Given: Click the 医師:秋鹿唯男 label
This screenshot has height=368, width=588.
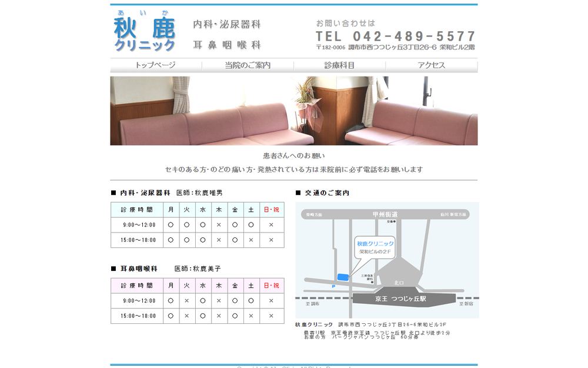Looking at the screenshot, I should pos(199,193).
